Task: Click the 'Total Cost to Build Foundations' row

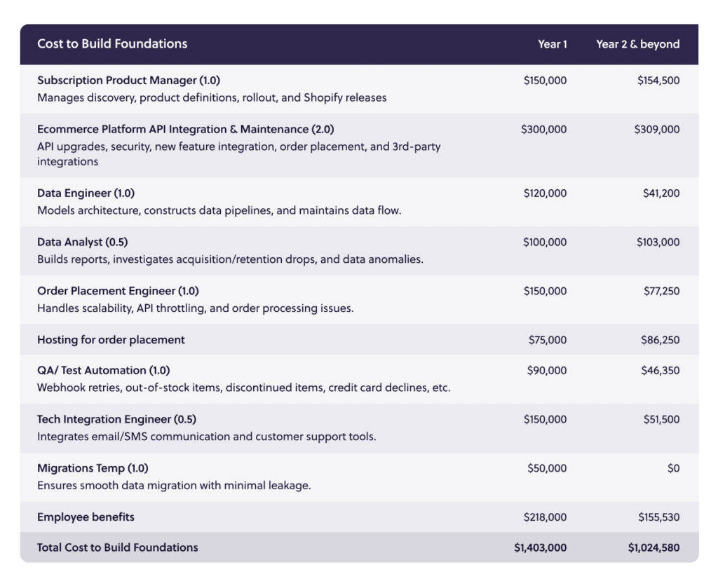Action: point(117,547)
